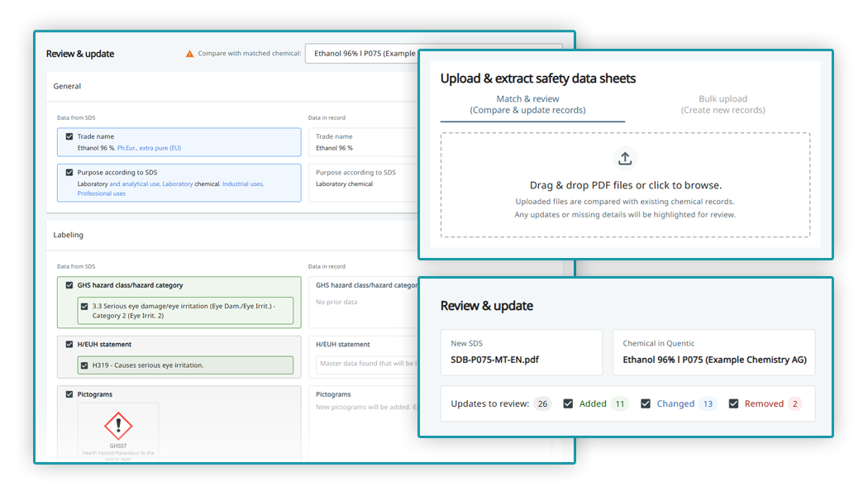Collapse the Labeling section
The width and height of the screenshot is (868, 496).
[68, 235]
